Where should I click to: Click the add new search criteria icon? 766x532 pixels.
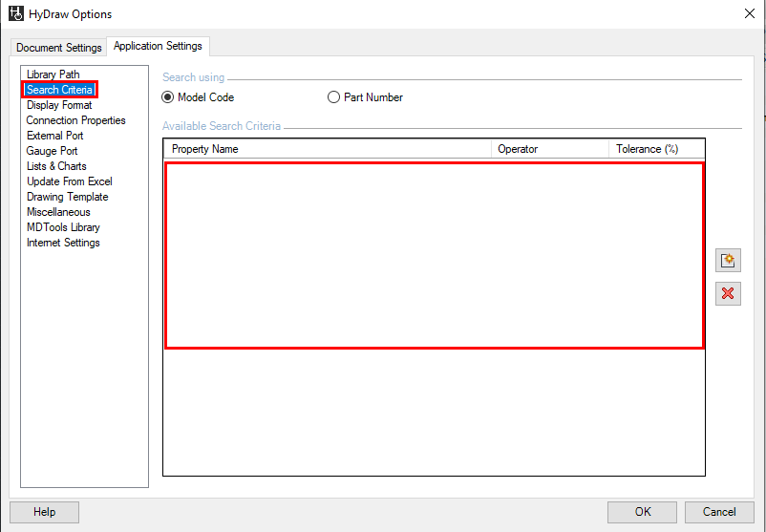click(728, 260)
